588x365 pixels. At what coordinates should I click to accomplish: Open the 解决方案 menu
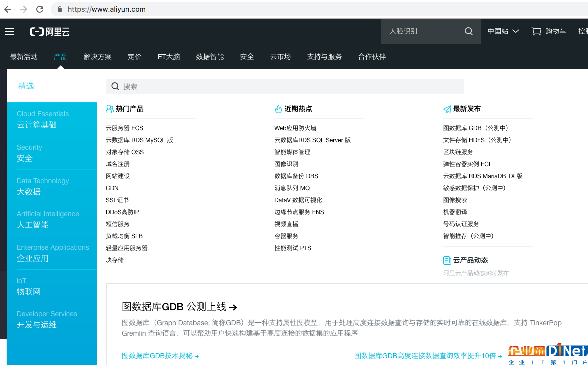98,57
